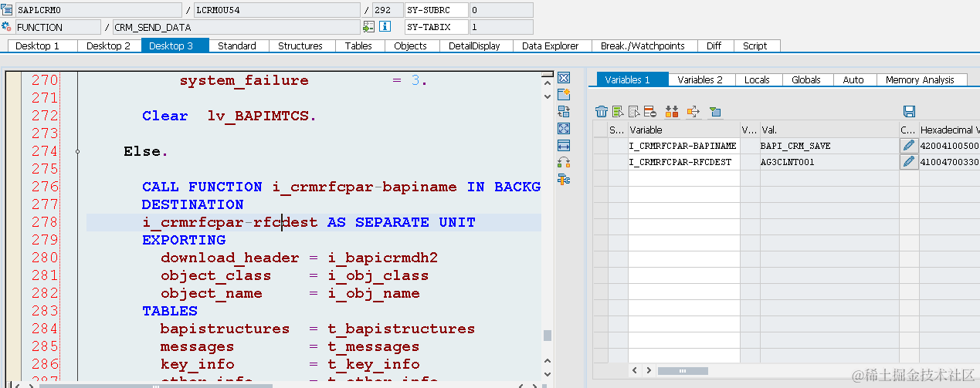Click the BAPI_CRM_SAVE value cell
This screenshot has height=388, width=980.
pyautogui.click(x=829, y=145)
